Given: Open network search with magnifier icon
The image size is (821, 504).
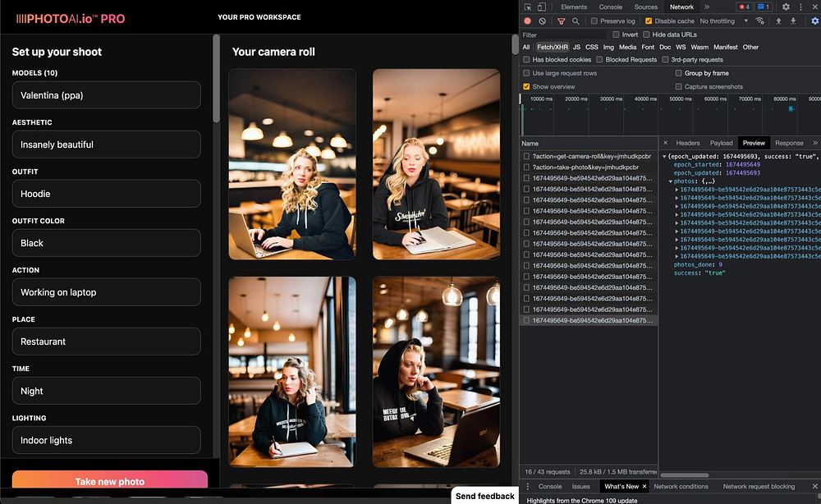Looking at the screenshot, I should [x=576, y=21].
